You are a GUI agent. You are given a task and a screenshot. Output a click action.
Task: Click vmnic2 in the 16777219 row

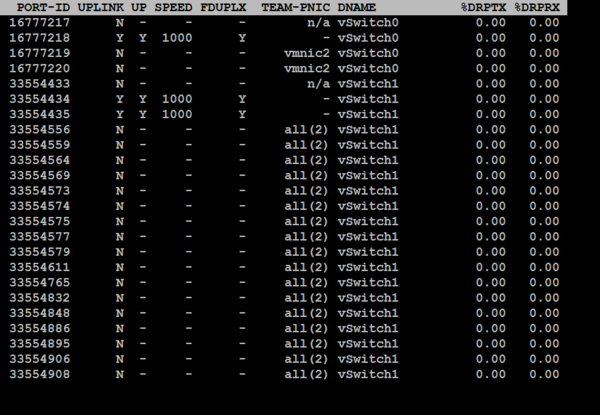[x=306, y=53]
